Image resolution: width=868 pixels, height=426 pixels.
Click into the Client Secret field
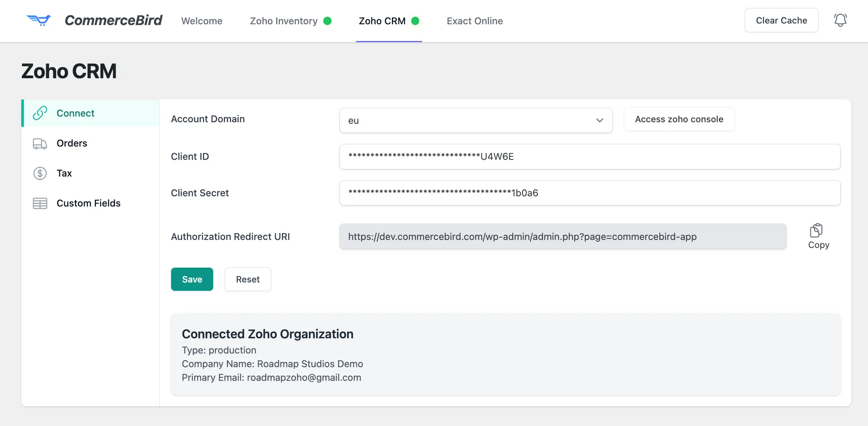590,193
